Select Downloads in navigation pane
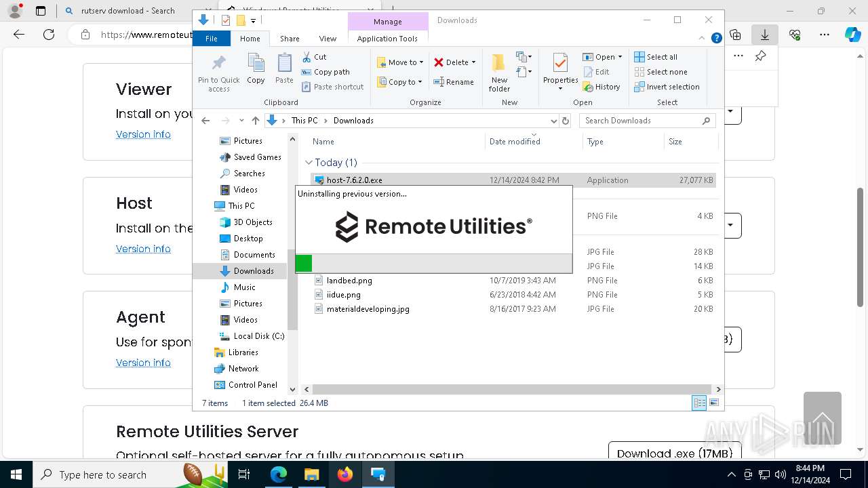This screenshot has height=488, width=868. (x=254, y=271)
